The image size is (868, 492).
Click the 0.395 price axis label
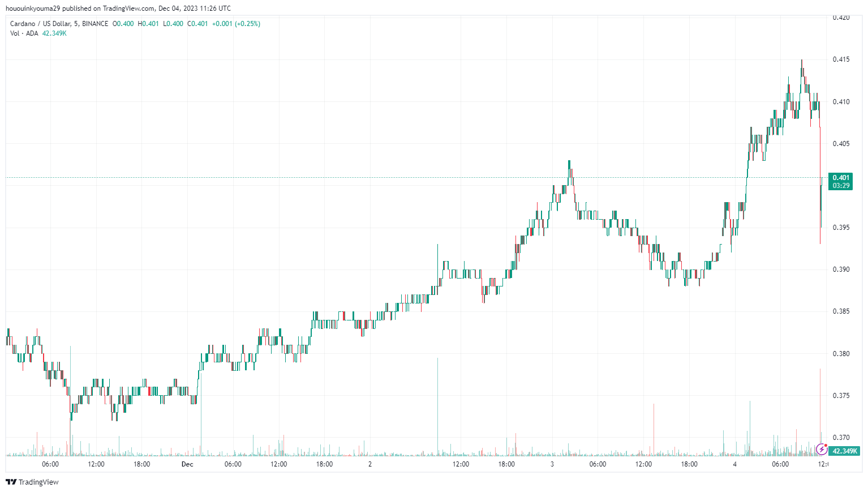pos(841,228)
